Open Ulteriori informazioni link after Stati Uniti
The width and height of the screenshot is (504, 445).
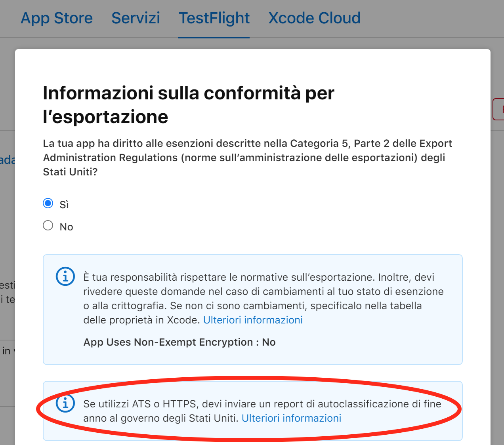[x=291, y=418]
